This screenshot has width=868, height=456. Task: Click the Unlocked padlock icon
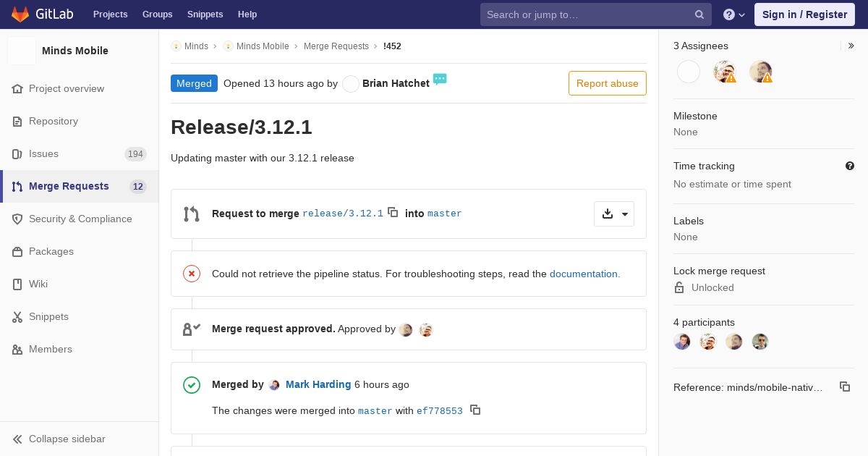tap(679, 287)
